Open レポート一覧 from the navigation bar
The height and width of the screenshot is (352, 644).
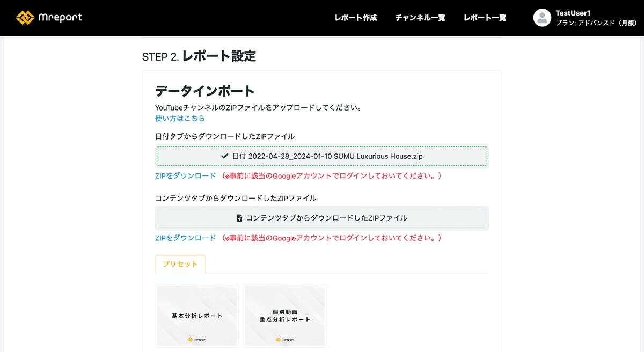point(485,18)
